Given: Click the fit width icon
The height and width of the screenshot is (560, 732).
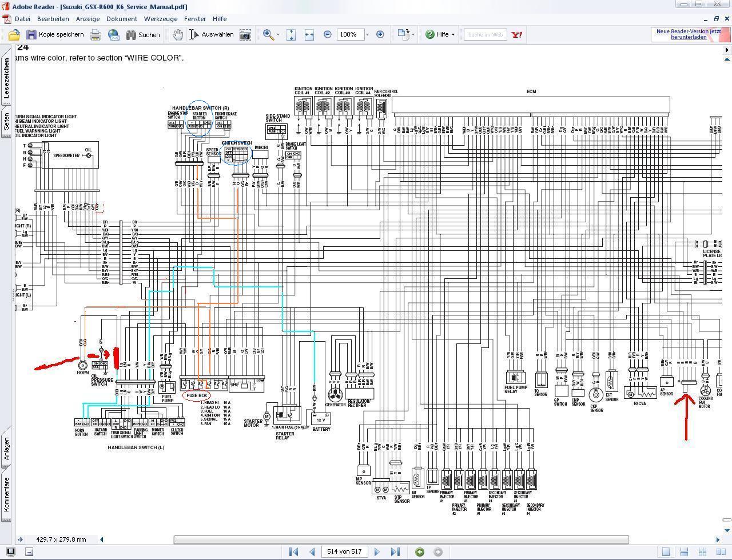Looking at the screenshot, I should click(x=309, y=35).
